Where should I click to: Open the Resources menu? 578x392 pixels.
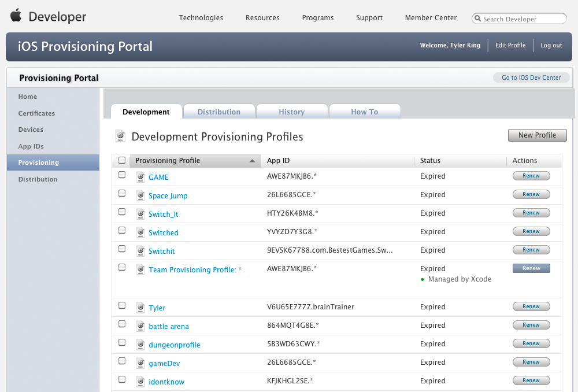(262, 18)
